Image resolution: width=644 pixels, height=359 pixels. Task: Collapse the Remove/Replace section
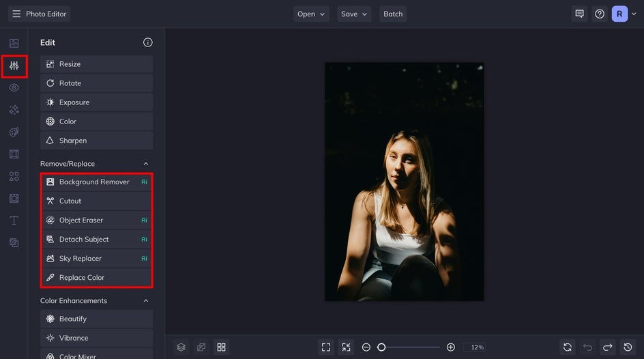(146, 164)
